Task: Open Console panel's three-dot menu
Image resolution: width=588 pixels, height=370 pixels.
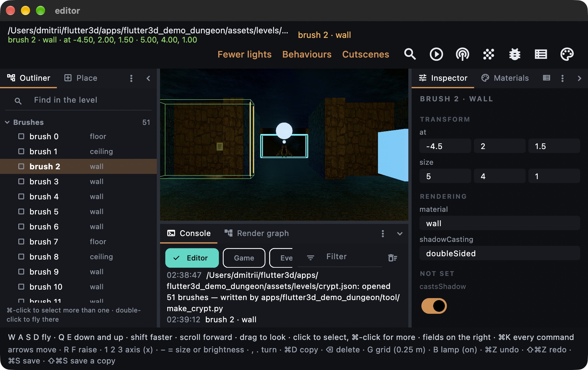Action: 383,234
